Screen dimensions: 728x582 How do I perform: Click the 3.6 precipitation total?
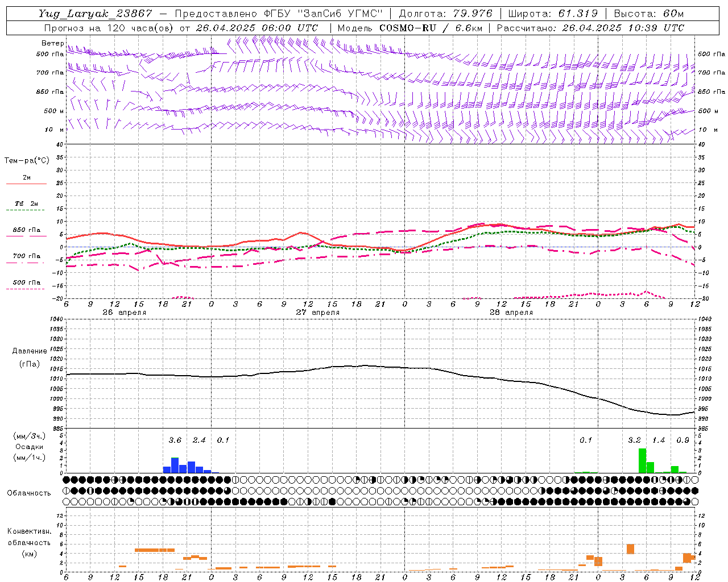tap(175, 440)
